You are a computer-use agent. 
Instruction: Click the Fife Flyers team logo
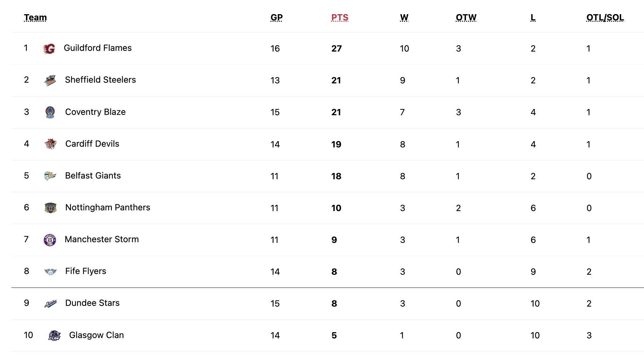(x=51, y=272)
